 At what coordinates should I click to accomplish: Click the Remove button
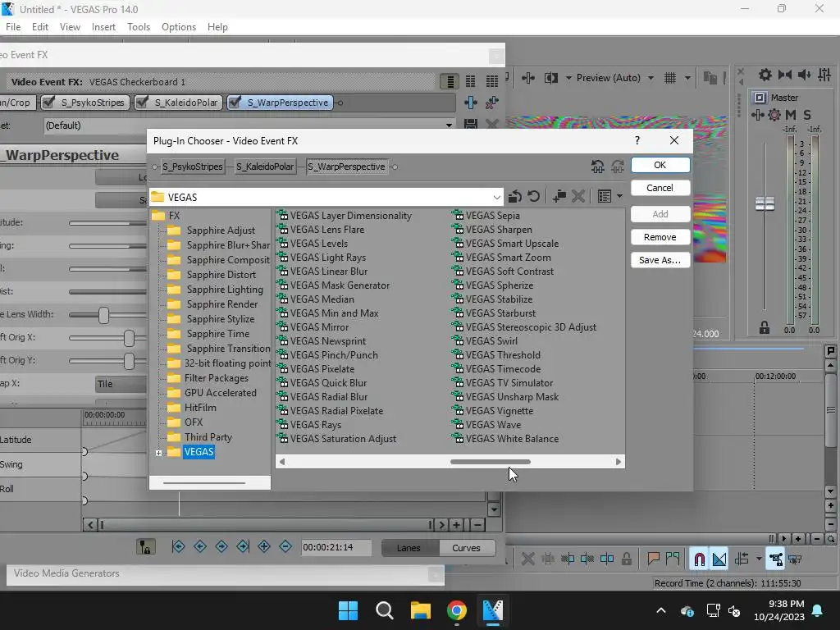click(x=660, y=237)
